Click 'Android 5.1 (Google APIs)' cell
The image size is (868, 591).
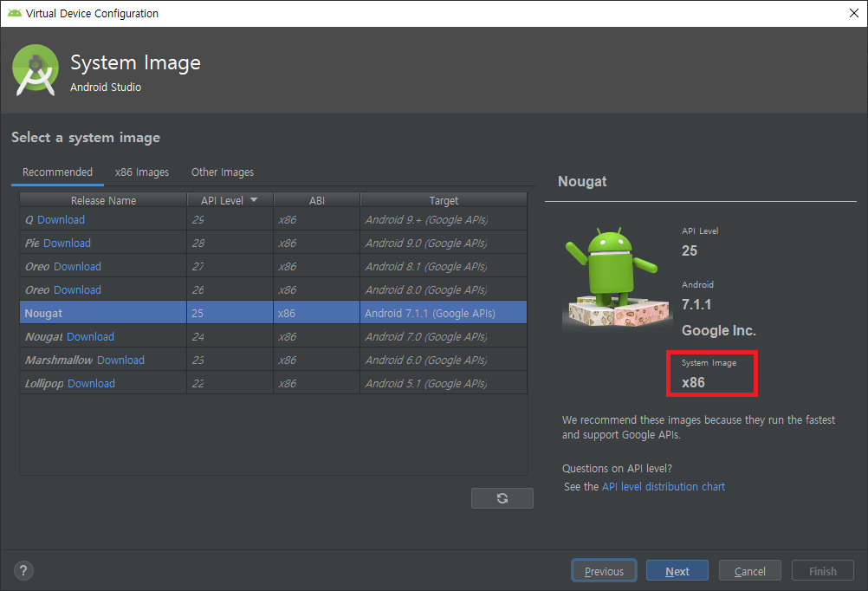[444, 383]
